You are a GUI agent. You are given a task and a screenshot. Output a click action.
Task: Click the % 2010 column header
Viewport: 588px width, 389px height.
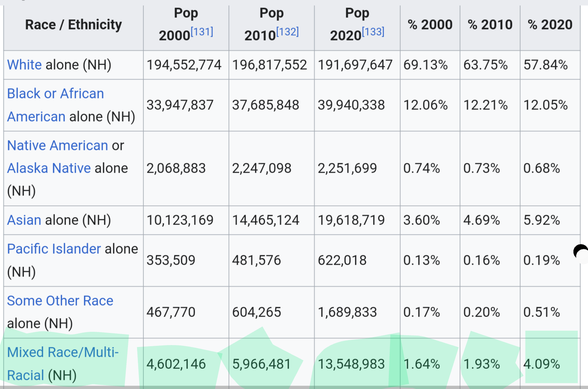(490, 25)
